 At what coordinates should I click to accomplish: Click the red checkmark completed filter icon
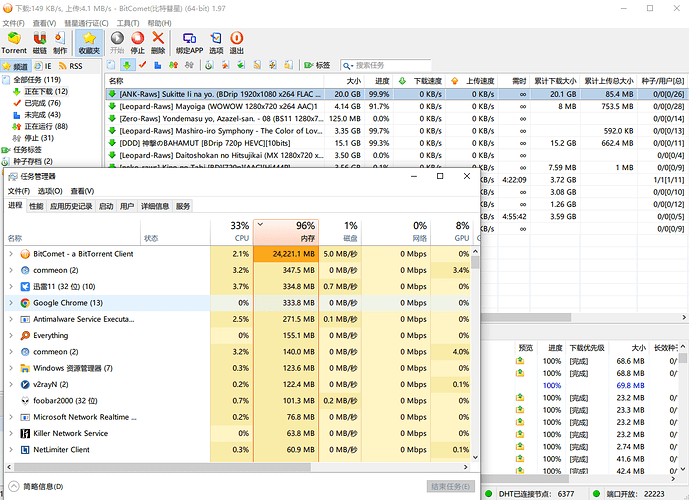click(x=142, y=65)
